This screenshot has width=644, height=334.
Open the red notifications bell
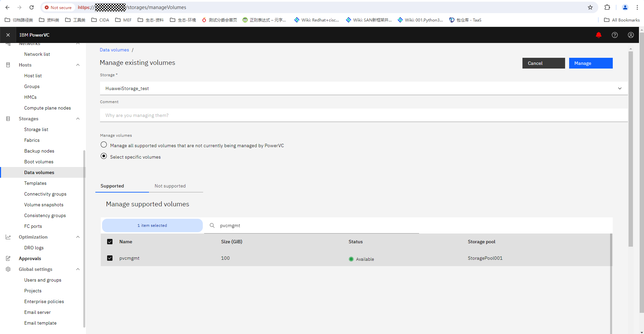pos(598,35)
